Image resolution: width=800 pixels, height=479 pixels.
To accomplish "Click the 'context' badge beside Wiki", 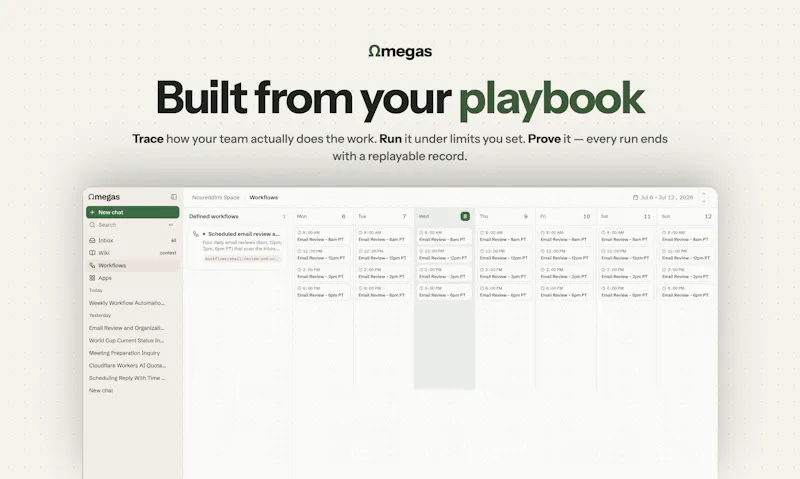I will tap(168, 253).
